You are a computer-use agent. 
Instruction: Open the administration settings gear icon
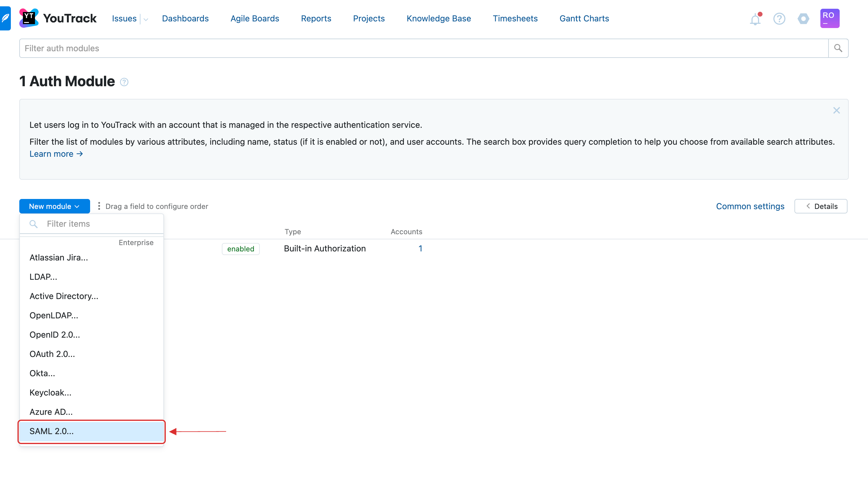(803, 19)
